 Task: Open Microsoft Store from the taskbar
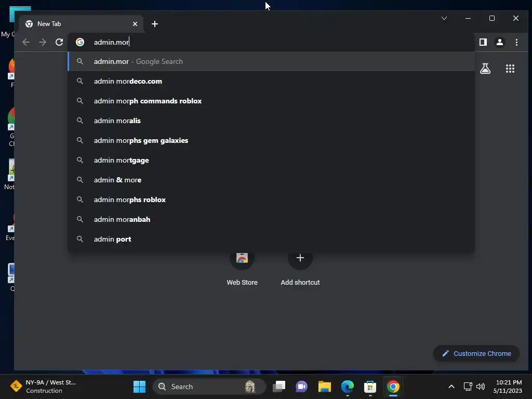coord(370,387)
